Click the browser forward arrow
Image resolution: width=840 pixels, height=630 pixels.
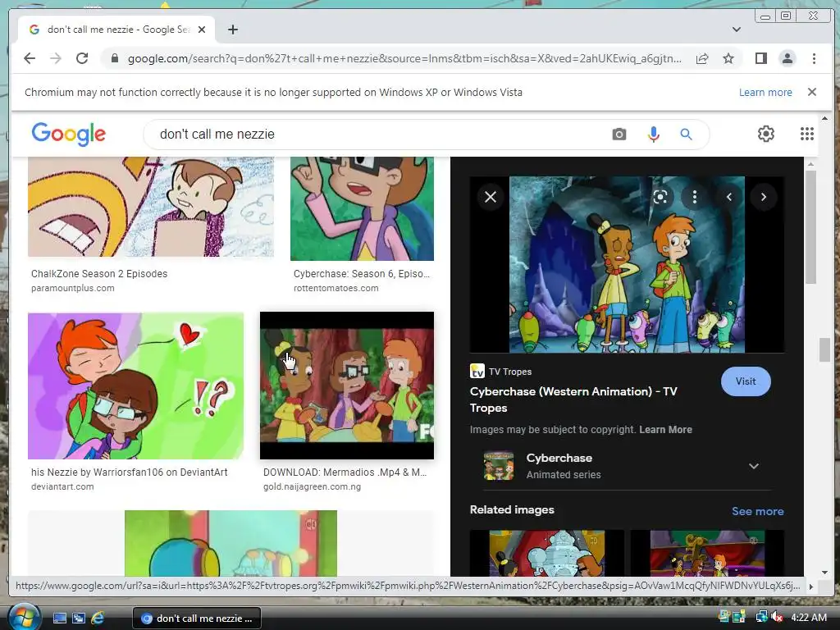point(56,58)
